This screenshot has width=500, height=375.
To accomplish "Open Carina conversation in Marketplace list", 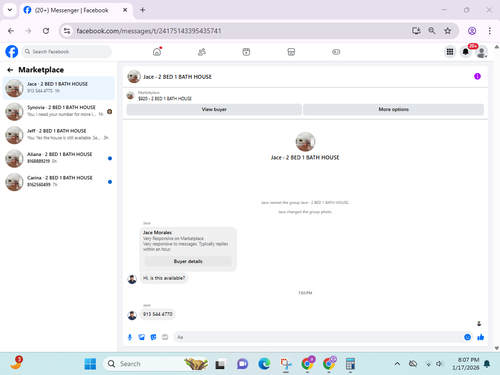I will click(x=59, y=182).
